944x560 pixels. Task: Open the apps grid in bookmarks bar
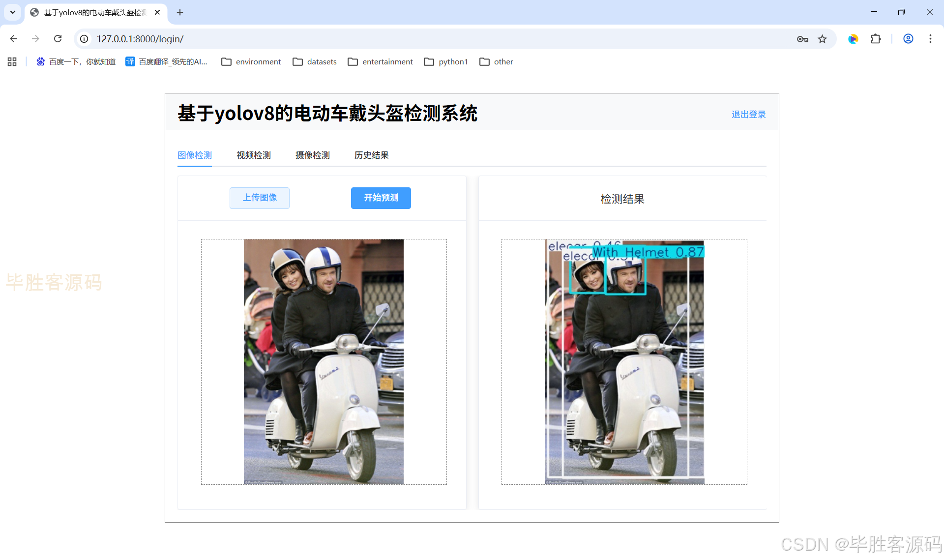tap(12, 61)
